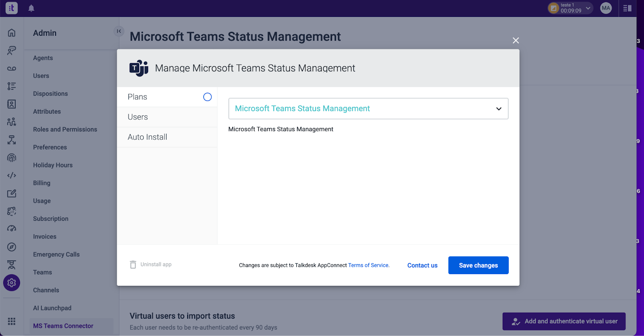Open the numbered list icon in sidebar
644x336 pixels.
(12, 86)
